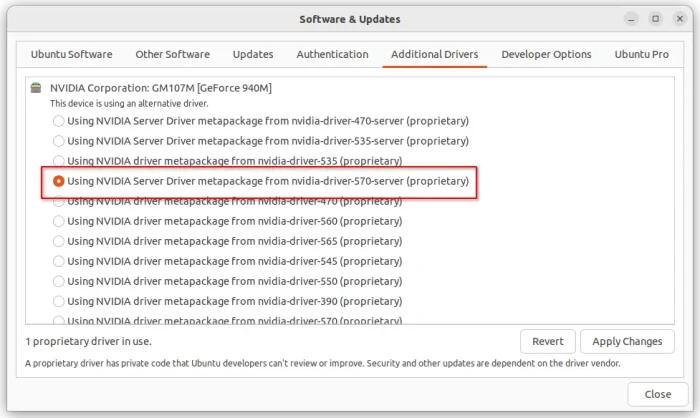
Task: Select nvidia-driver-535-server radio option
Action: coord(58,141)
